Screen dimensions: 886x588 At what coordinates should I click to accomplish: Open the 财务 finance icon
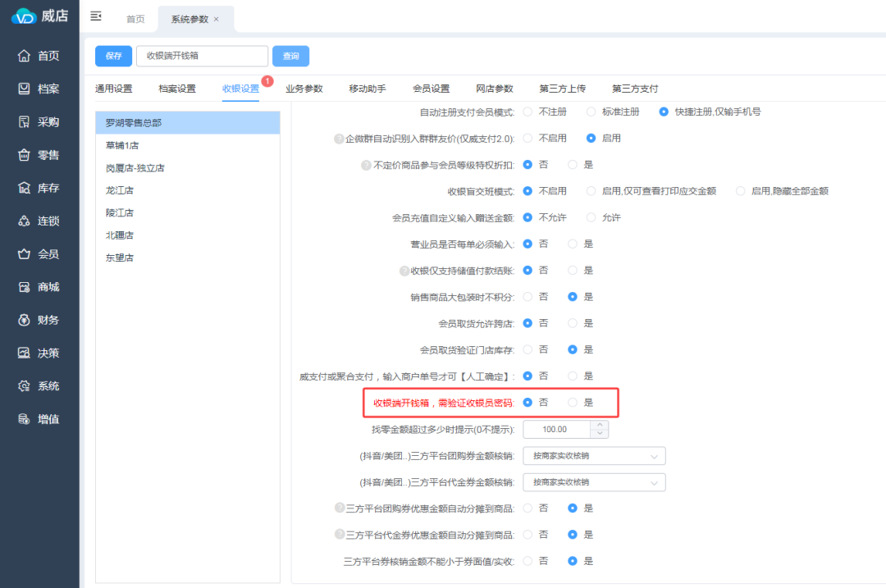(x=25, y=320)
